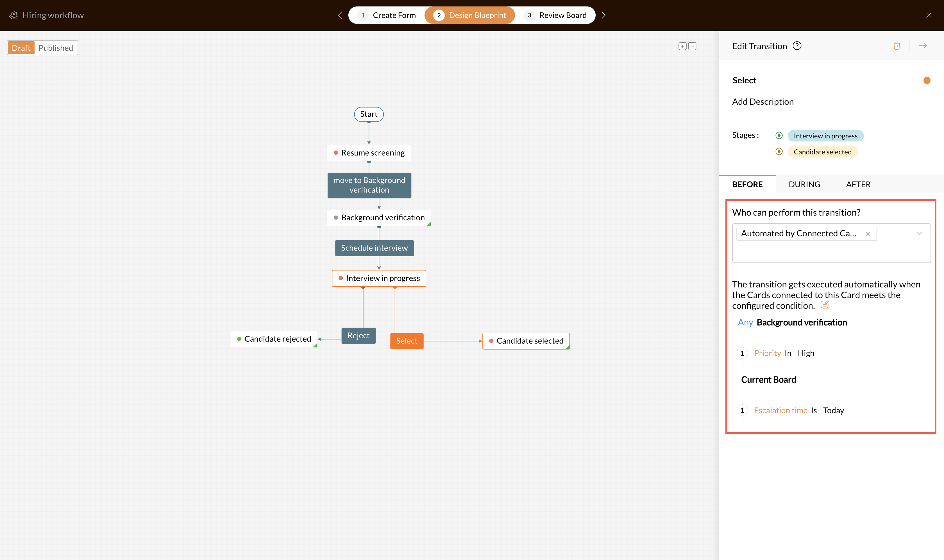The height and width of the screenshot is (560, 944).
Task: Select the Interview in progress stage radio
Action: coord(779,136)
